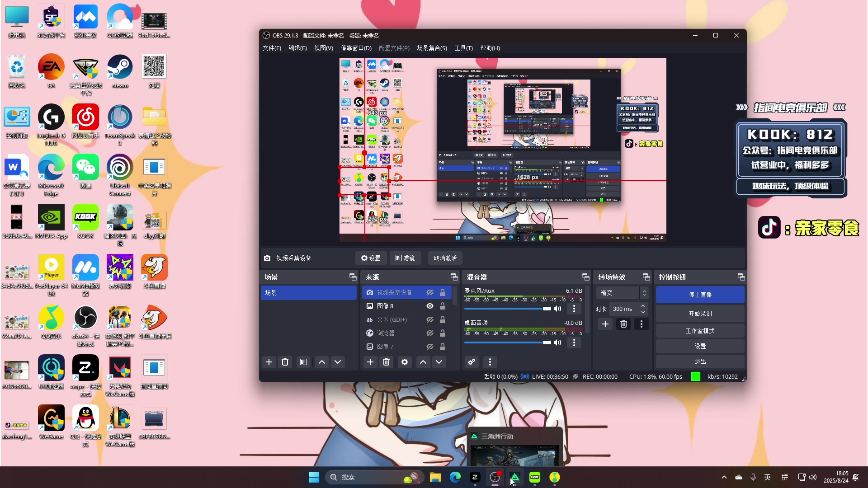Show the 浏览器 source

(x=430, y=333)
